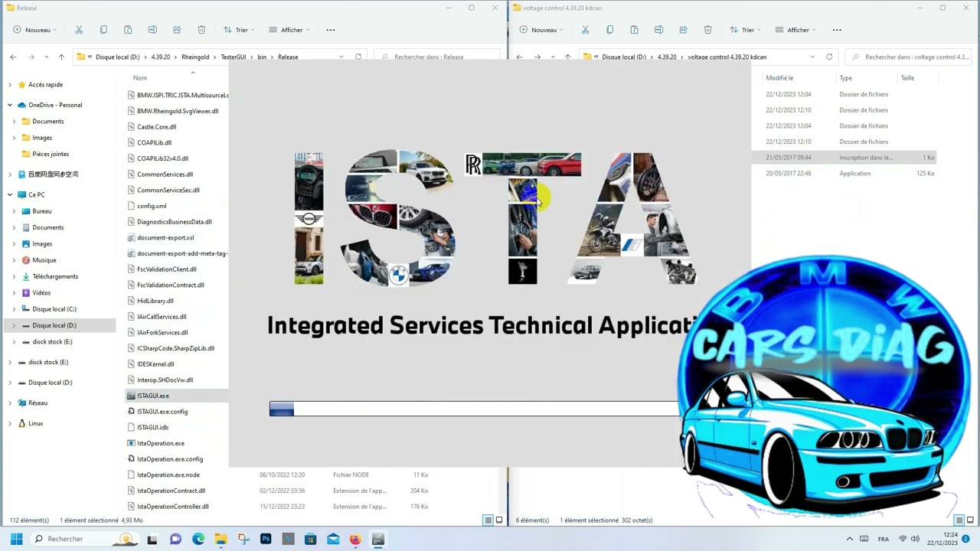980x551 pixels.
Task: Click 4.39.20 in voltage control breadcrumb
Action: click(x=667, y=57)
